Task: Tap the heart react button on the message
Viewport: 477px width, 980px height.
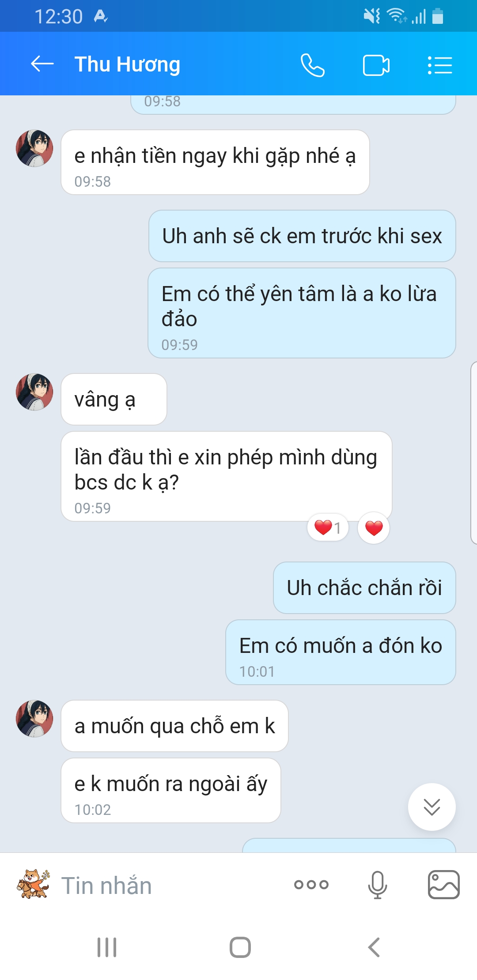Action: click(x=374, y=528)
